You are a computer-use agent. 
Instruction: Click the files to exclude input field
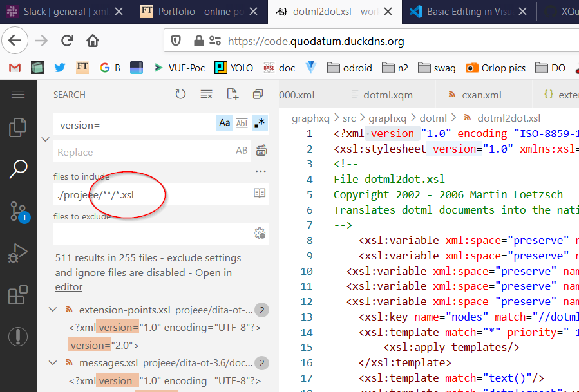pos(151,233)
